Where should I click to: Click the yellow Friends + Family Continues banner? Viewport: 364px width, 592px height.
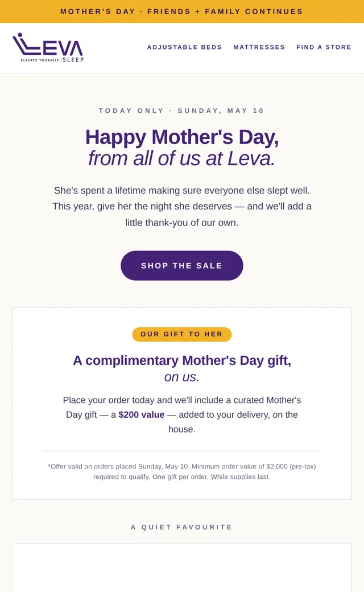(x=182, y=11)
